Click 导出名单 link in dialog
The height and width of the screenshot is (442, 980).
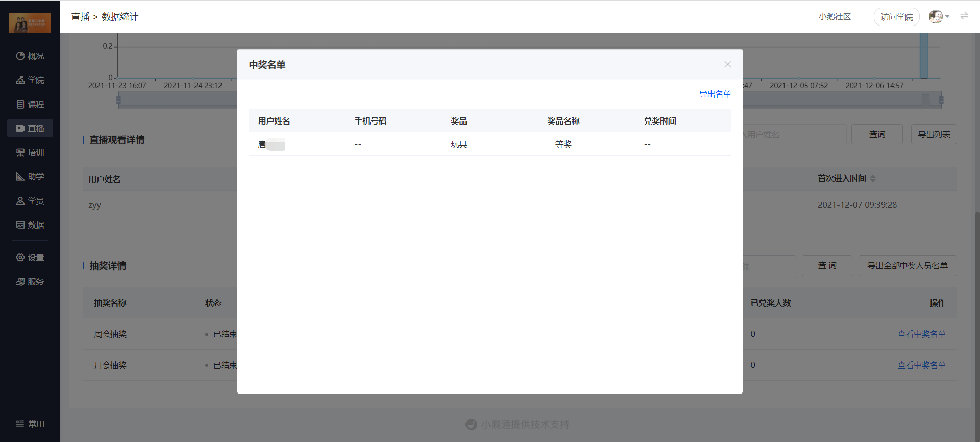pyautogui.click(x=715, y=94)
